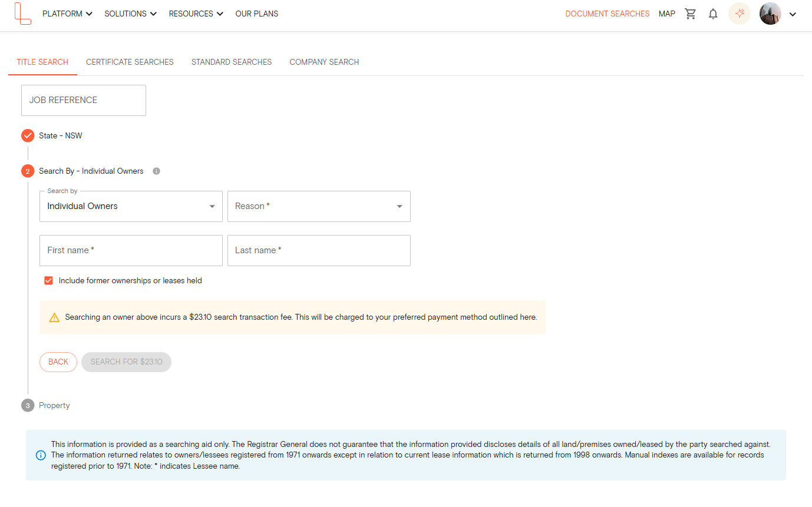Expand the Resources menu

196,14
